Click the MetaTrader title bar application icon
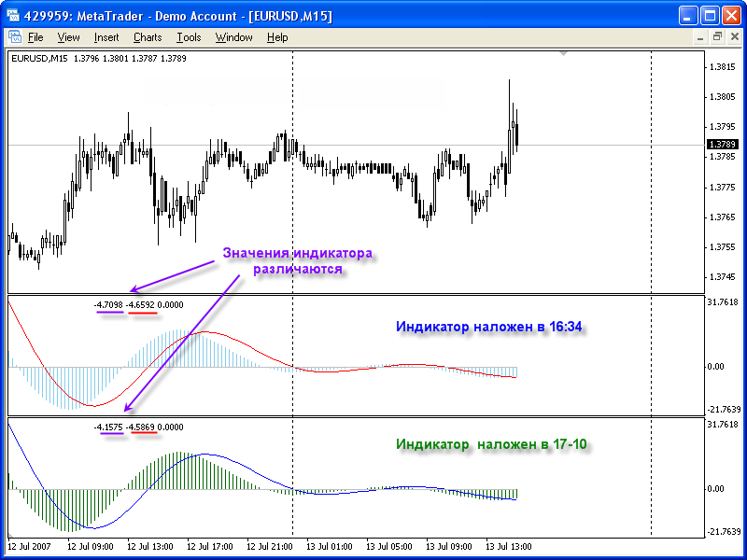The height and width of the screenshot is (560, 747). (x=13, y=16)
